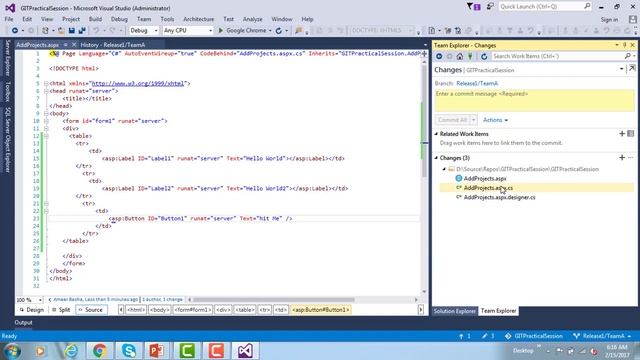The width and height of the screenshot is (640, 360).
Task: Click Team Explorer Refresh icon
Action: [484, 56]
